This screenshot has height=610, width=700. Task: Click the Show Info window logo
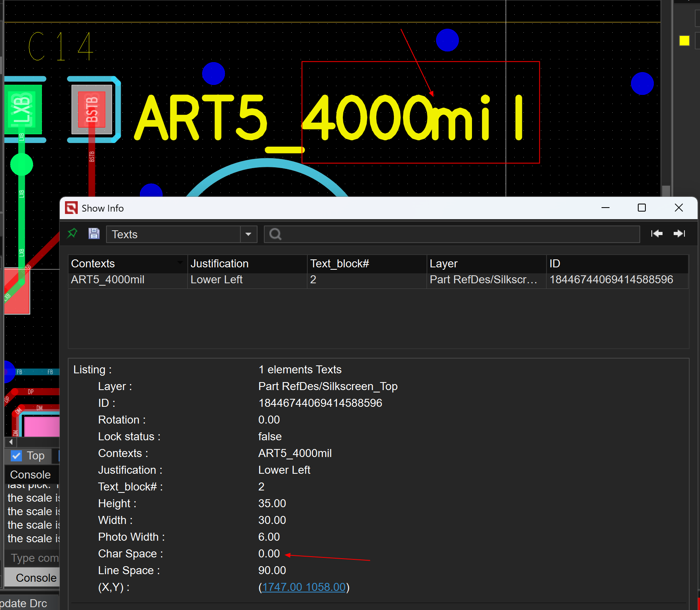71,208
